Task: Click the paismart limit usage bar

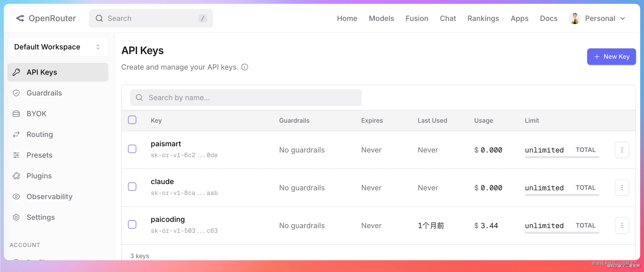Action: pyautogui.click(x=562, y=157)
